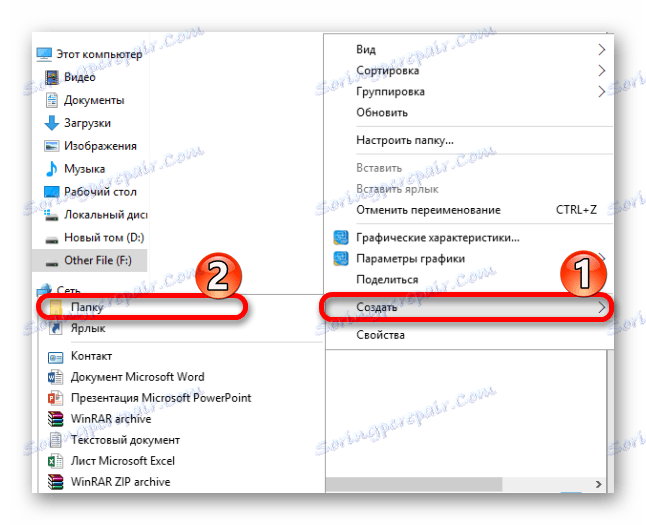Image resolution: width=646 pixels, height=525 pixels.
Task: Click the Музыка note icon
Action: [51, 169]
